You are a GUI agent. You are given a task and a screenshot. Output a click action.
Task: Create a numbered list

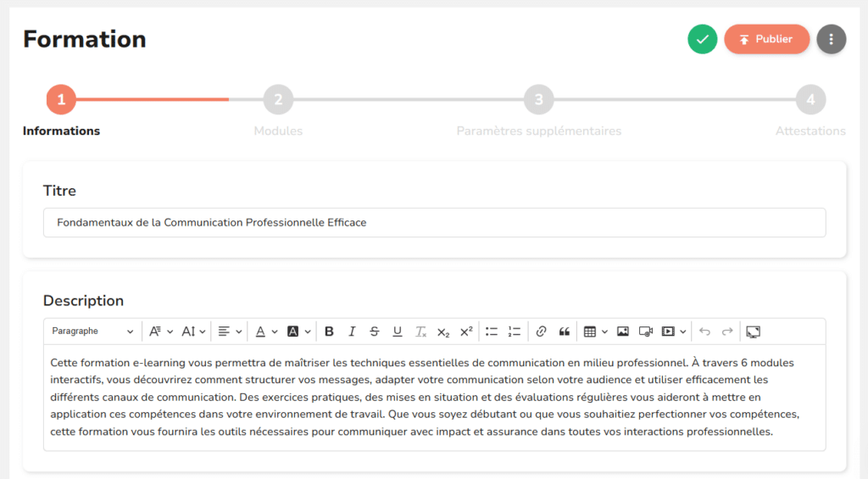pyautogui.click(x=515, y=331)
